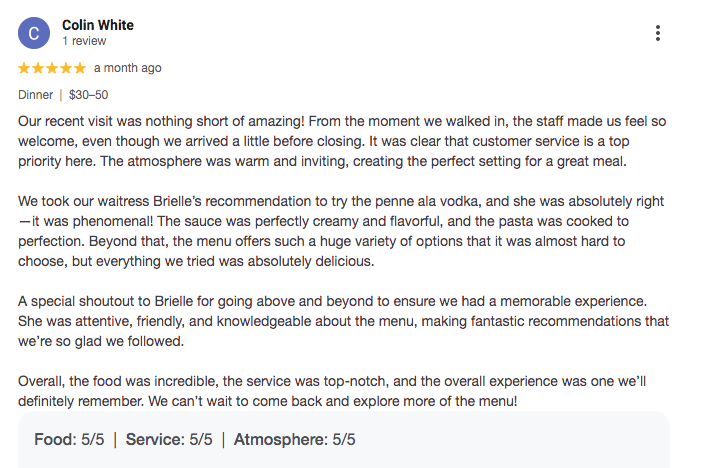
Task: Click the Service: 5/5 rating
Action: pos(169,440)
